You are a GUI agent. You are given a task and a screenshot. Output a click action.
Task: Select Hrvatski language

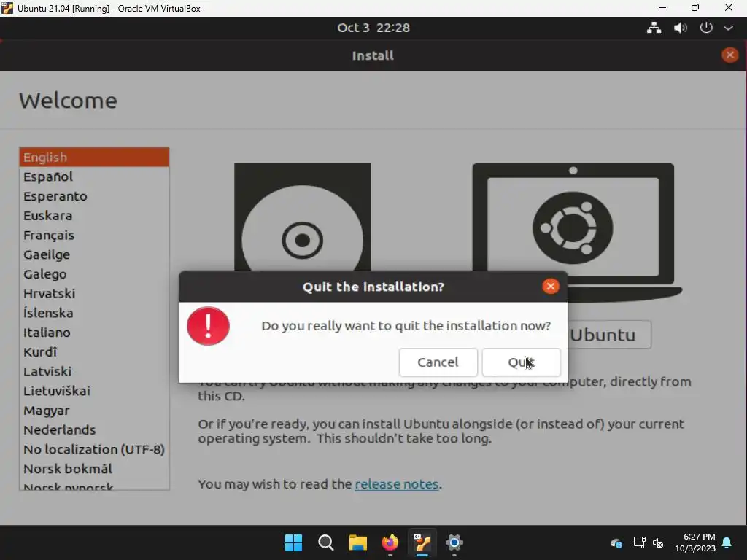coord(94,293)
